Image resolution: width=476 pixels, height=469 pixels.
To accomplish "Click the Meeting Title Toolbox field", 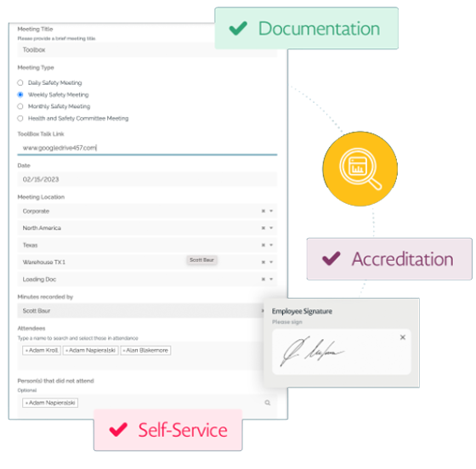I will (x=147, y=50).
